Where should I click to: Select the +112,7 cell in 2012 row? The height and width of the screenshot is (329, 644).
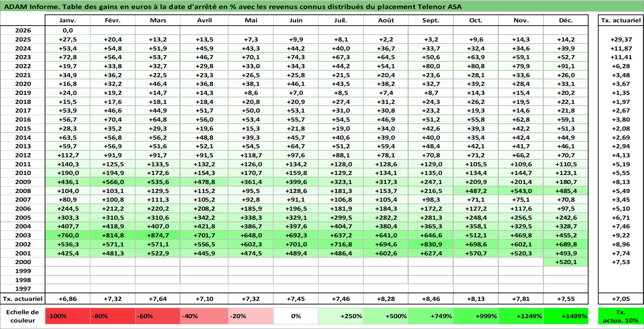point(68,155)
